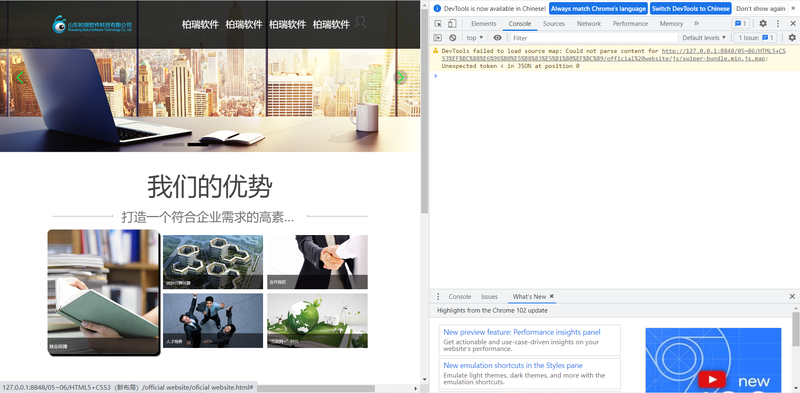Viewport: 800px width, 393px height.
Task: Open the Sources tab
Action: [x=554, y=23]
